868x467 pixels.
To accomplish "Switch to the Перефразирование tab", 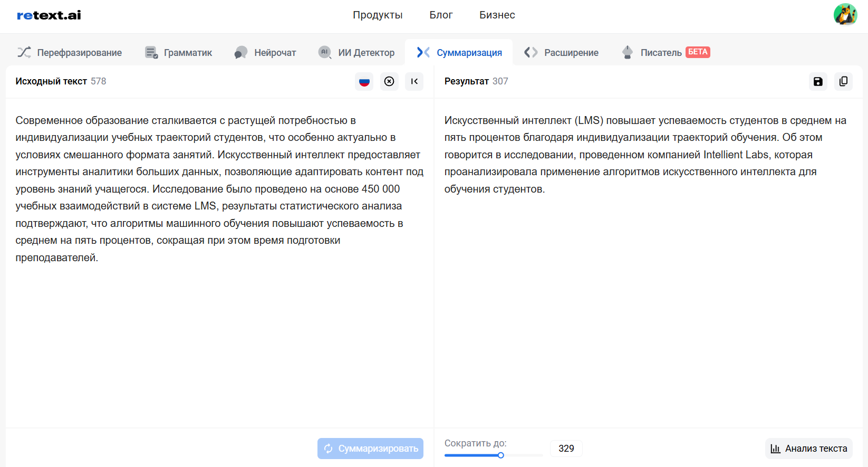I will [70, 53].
